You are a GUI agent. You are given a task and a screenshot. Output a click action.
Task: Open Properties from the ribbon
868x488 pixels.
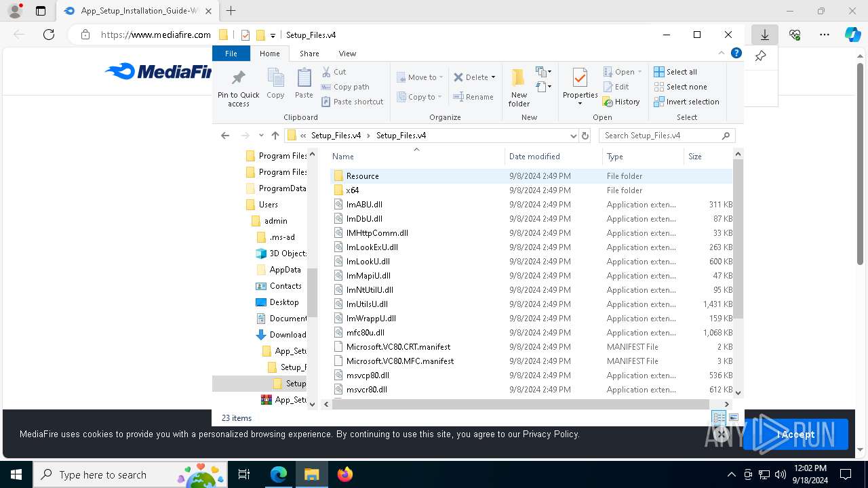[580, 81]
